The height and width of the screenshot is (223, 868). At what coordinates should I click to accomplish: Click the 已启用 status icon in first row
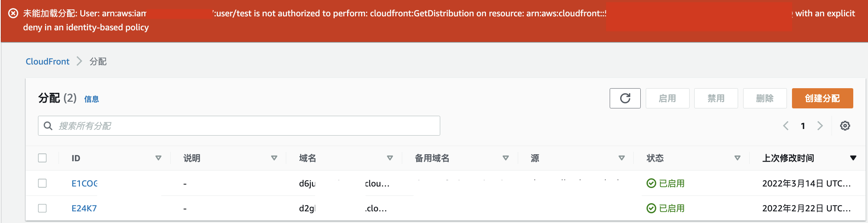pos(651,183)
